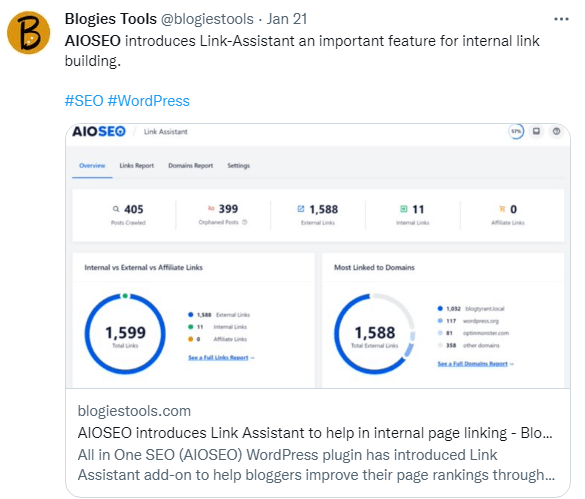Screen dimensions: 585x499
Task: Open See a Full Domains Report link
Action: coord(476,364)
